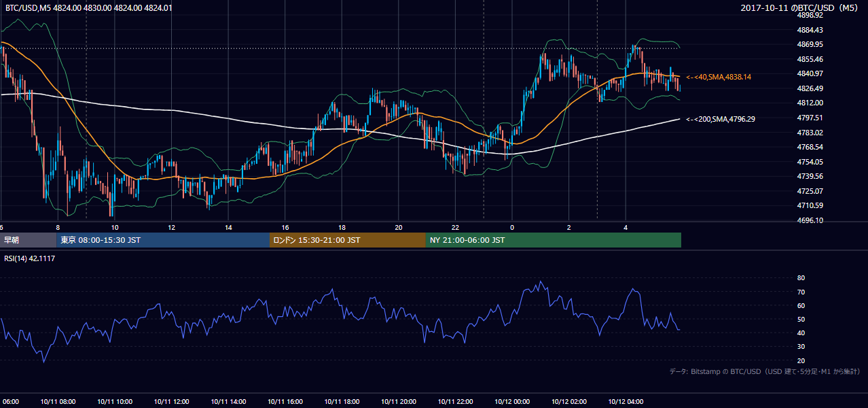Select the 東京 08:00-15:30 JST session bar
Screen dimensions: 868x408
[x=163, y=240]
